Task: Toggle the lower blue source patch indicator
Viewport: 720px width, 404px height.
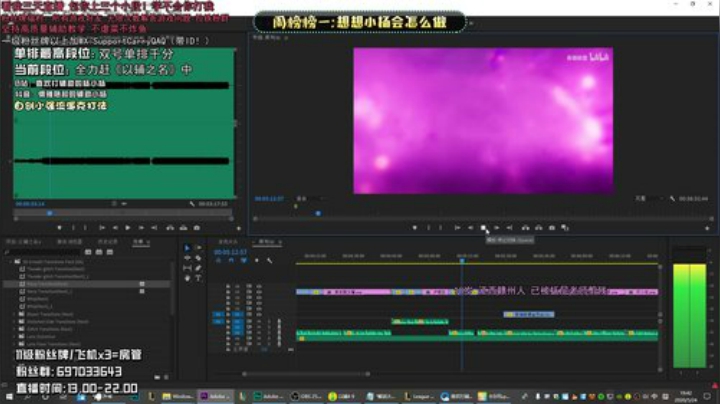Action: point(219,321)
